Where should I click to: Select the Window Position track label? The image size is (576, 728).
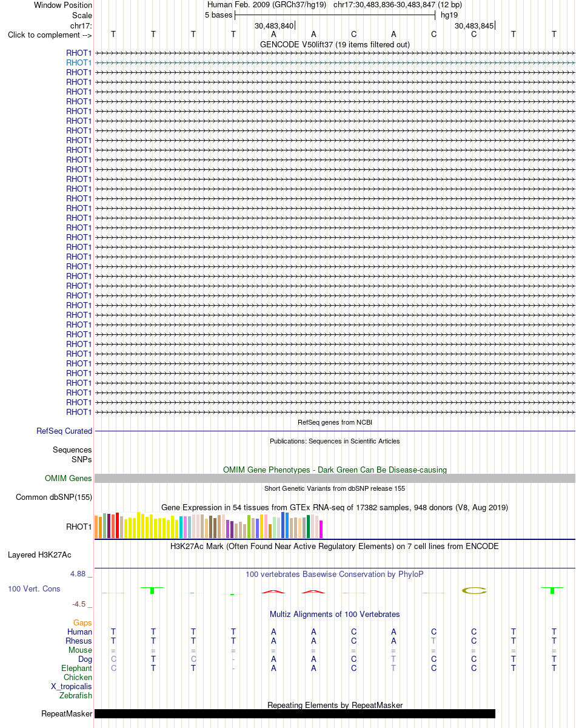pyautogui.click(x=63, y=5)
